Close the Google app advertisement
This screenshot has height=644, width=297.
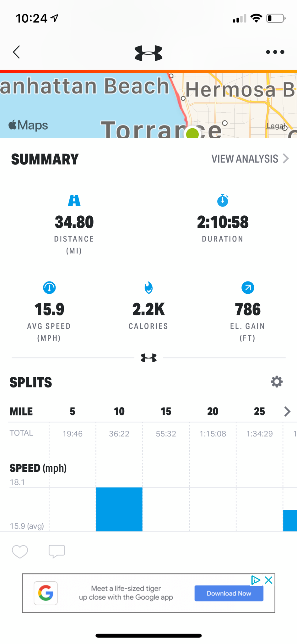pos(269,580)
